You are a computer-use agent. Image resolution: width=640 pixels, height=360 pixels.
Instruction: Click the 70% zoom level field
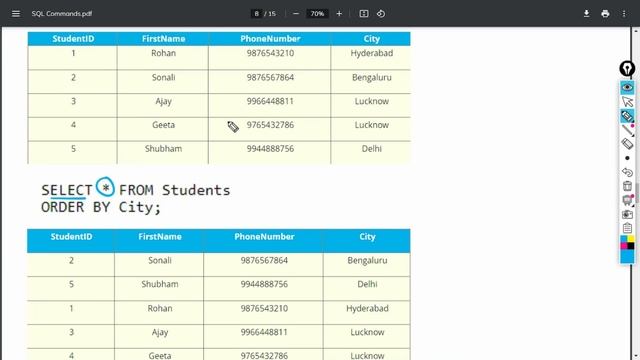[317, 13]
